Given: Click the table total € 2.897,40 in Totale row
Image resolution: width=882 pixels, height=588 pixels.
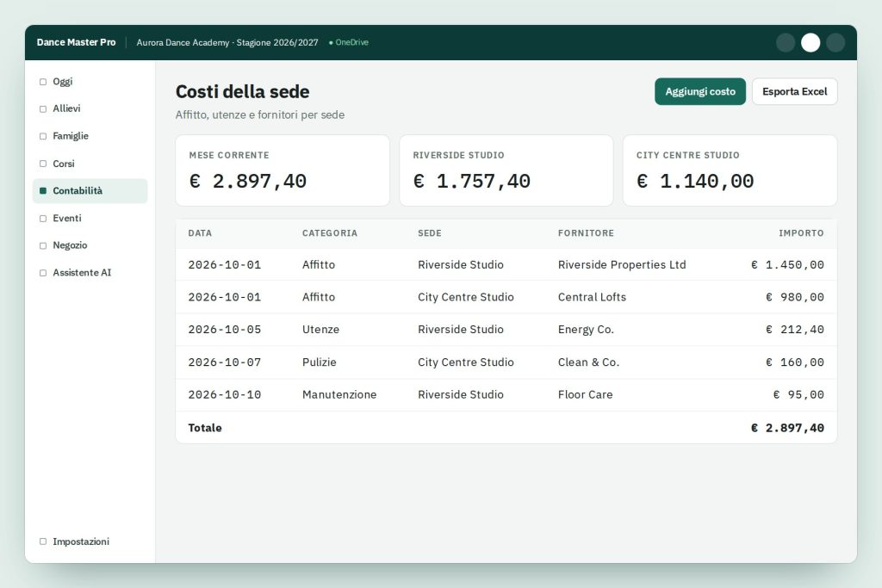Looking at the screenshot, I should point(787,428).
